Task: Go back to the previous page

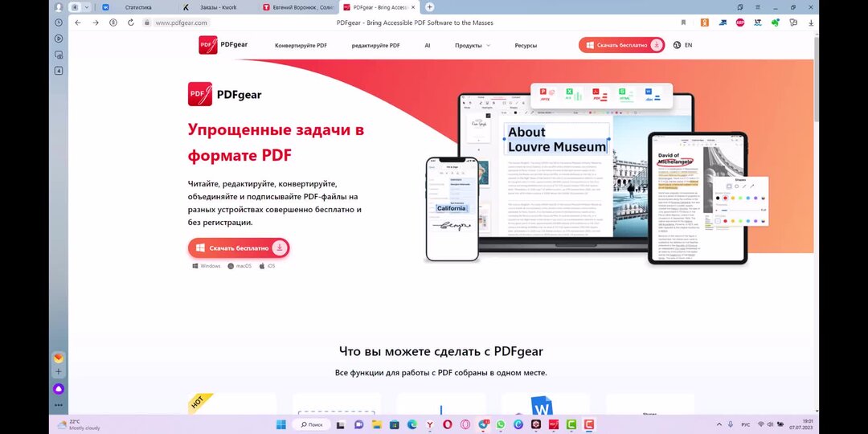Action: [78, 23]
